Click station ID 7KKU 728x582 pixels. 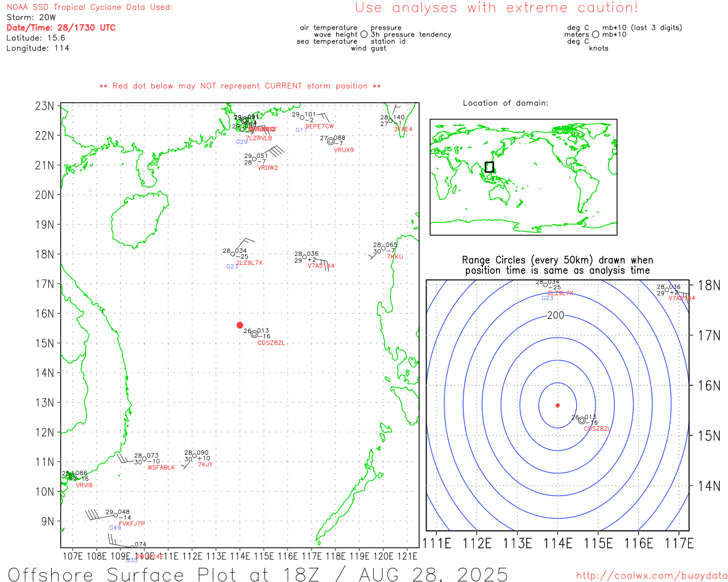tap(395, 257)
